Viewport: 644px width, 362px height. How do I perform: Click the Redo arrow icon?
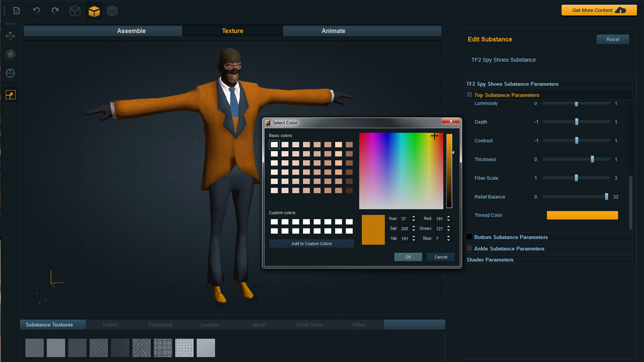(55, 11)
